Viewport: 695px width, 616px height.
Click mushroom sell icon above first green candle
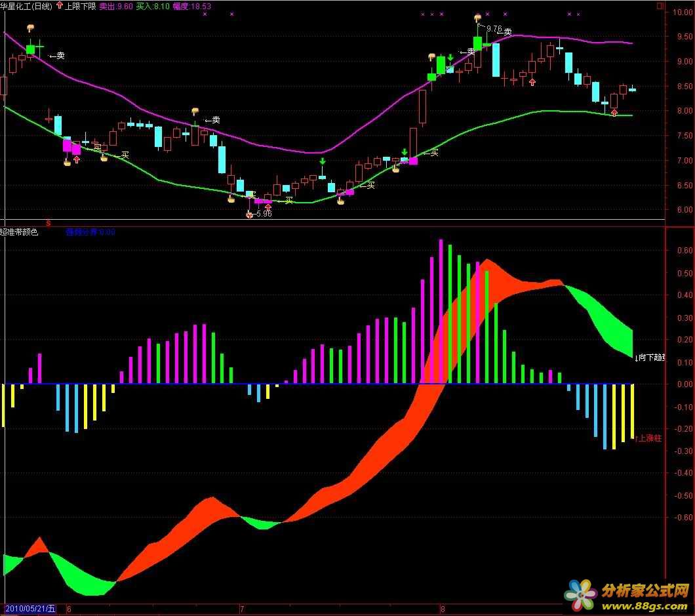[30, 29]
